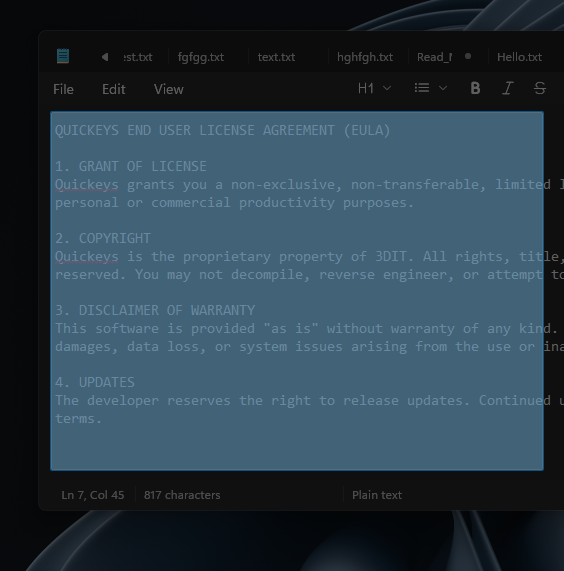Click the '3. DISCLAIMER OF WARRANTY' heading
This screenshot has width=564, height=571.
[x=155, y=311]
